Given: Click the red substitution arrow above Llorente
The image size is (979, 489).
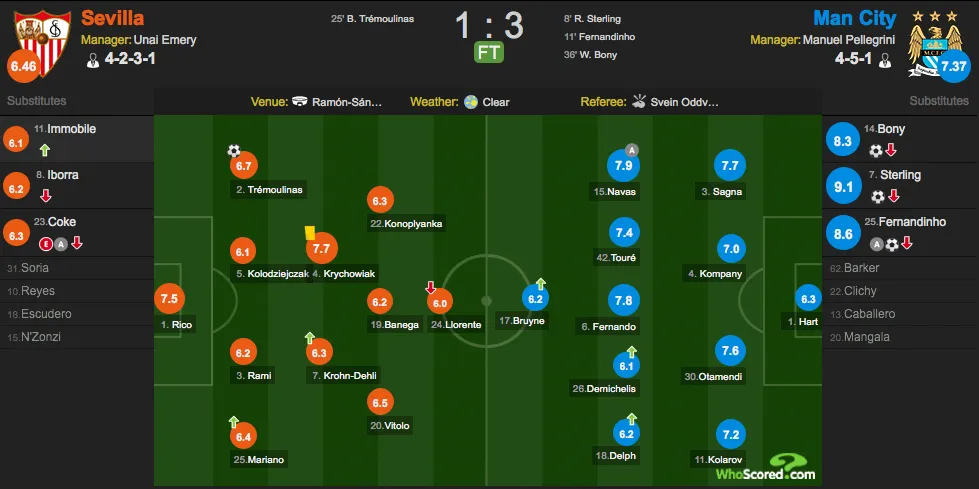Looking at the screenshot, I should (430, 287).
